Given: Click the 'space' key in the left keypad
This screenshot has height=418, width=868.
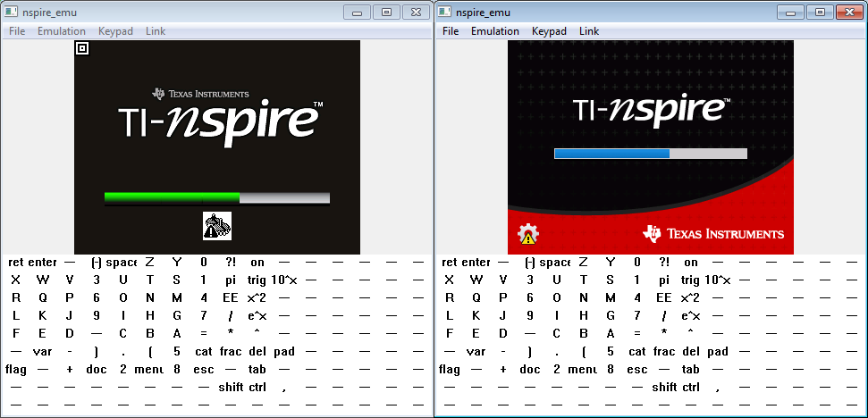Looking at the screenshot, I should point(122,263).
